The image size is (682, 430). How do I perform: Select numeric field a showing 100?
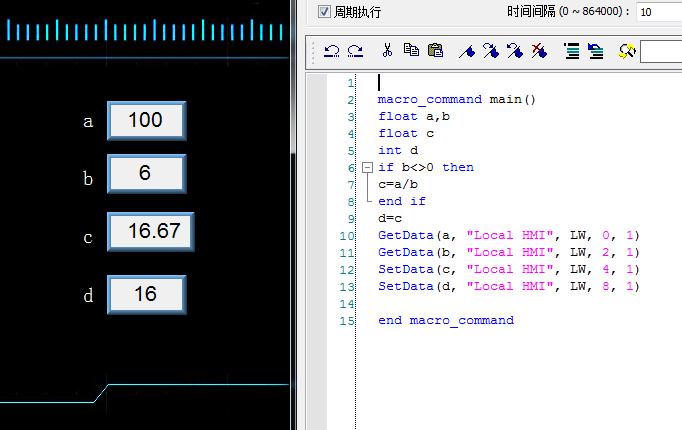pyautogui.click(x=146, y=121)
